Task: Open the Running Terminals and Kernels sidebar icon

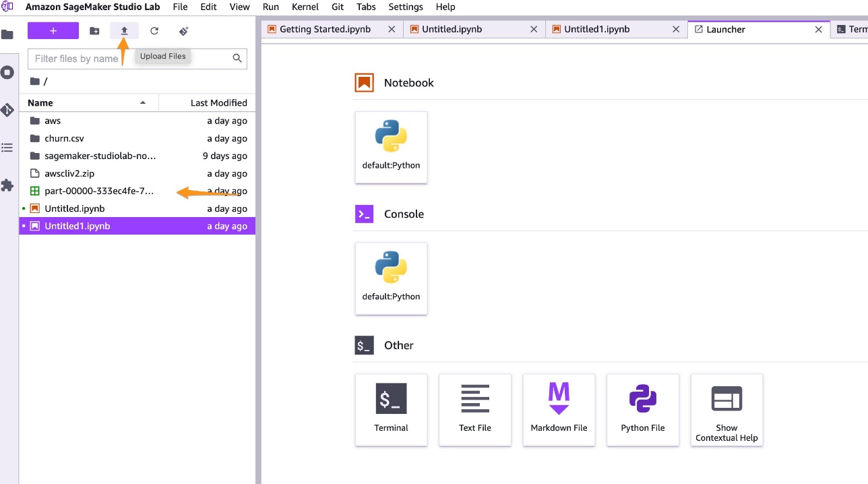Action: click(x=7, y=72)
